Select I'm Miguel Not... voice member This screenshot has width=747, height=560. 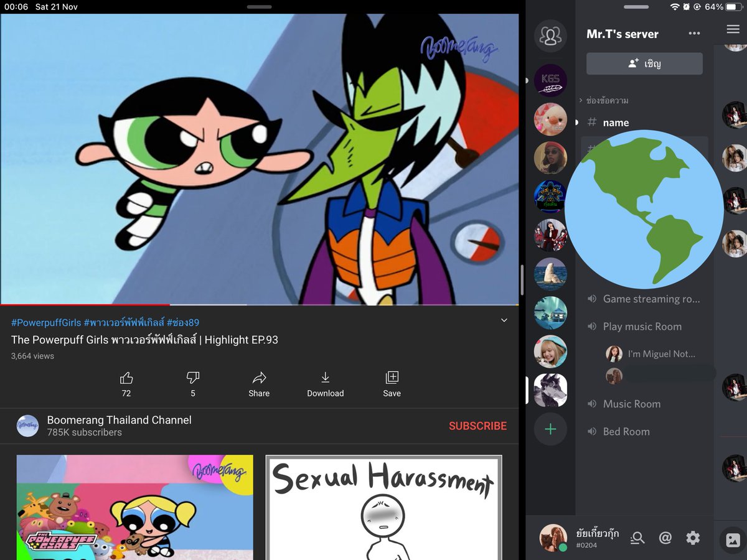coord(651,353)
